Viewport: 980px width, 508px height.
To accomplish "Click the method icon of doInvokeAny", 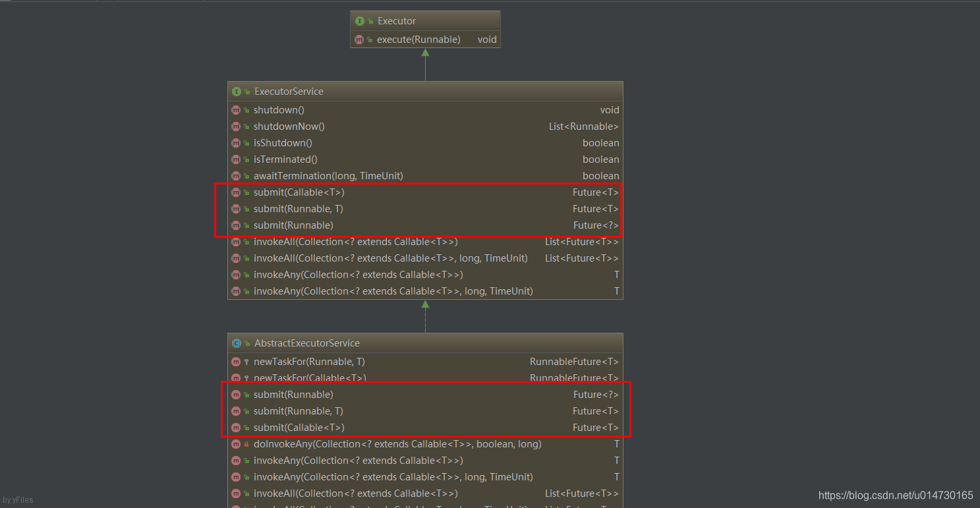I will [x=236, y=444].
